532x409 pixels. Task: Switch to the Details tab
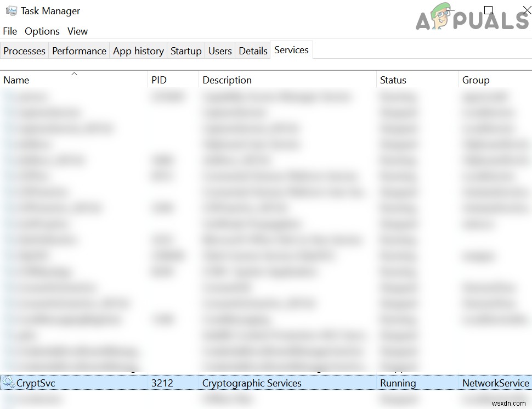point(253,51)
